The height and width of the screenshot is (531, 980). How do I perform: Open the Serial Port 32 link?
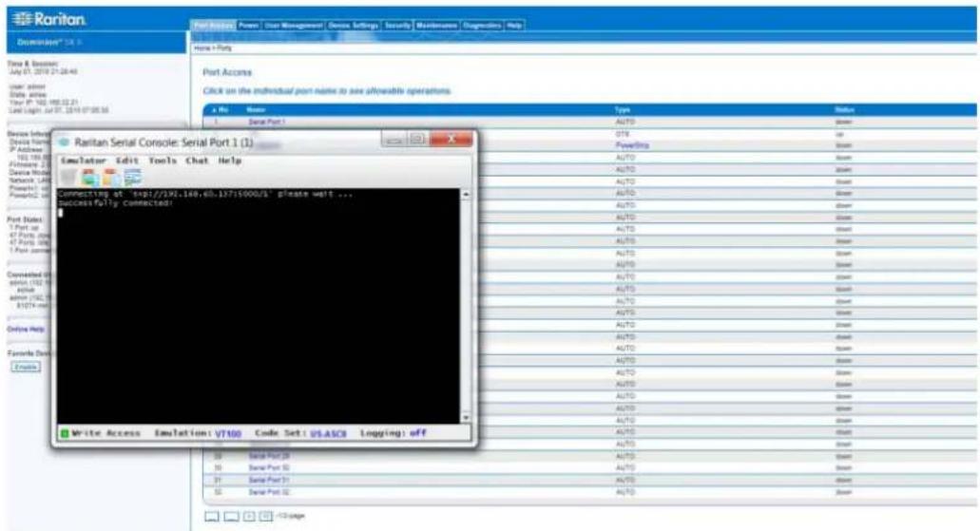pyautogui.click(x=269, y=492)
